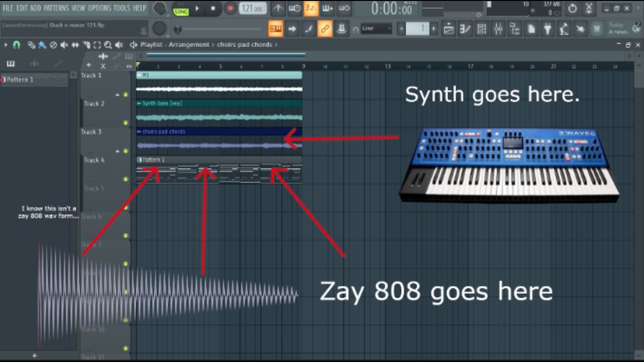Select the Delete tool
Image resolution: width=644 pixels, height=362 pixels.
tap(53, 45)
